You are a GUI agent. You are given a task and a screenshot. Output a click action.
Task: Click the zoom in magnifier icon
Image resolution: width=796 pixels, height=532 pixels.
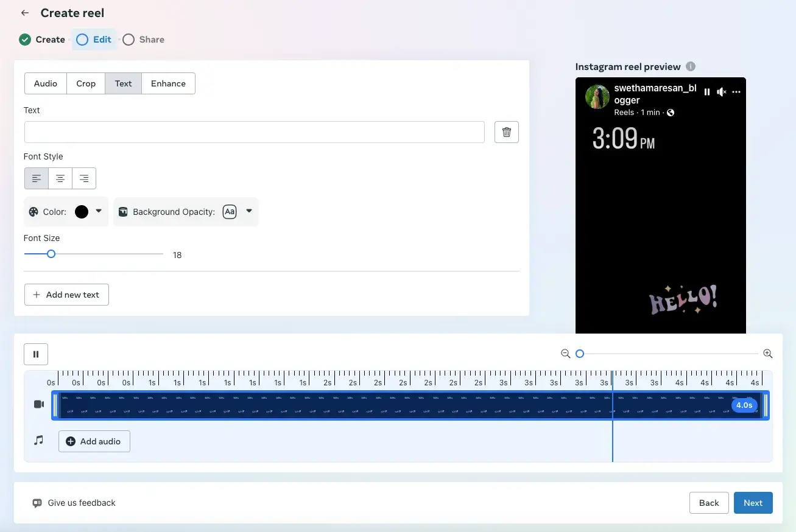coord(768,354)
